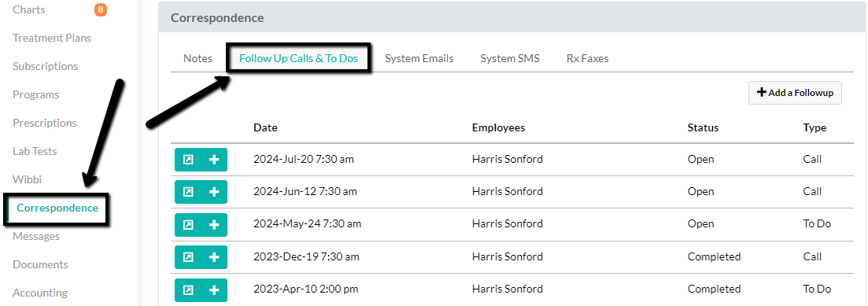Open Messages from the sidebar
Image resolution: width=868 pixels, height=306 pixels.
[x=36, y=236]
